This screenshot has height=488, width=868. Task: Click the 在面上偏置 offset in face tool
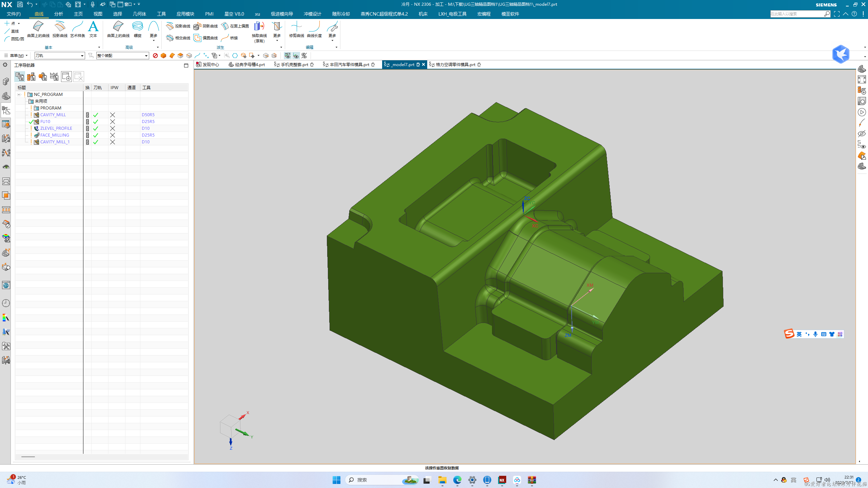click(x=235, y=26)
